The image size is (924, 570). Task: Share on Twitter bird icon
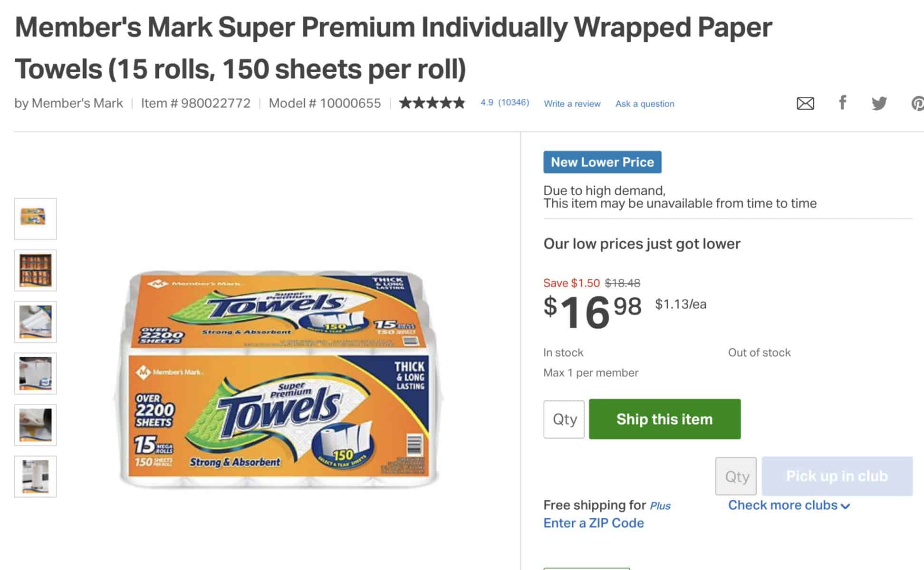[x=879, y=103]
